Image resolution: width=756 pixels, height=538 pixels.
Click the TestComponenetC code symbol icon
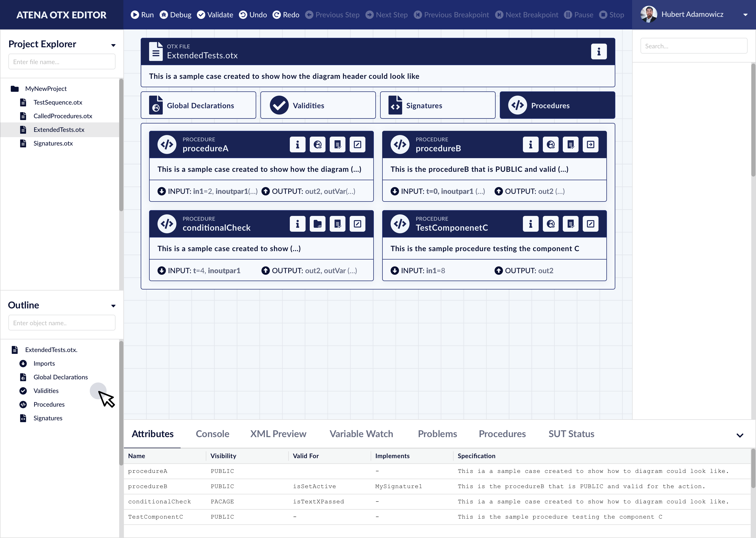point(400,224)
